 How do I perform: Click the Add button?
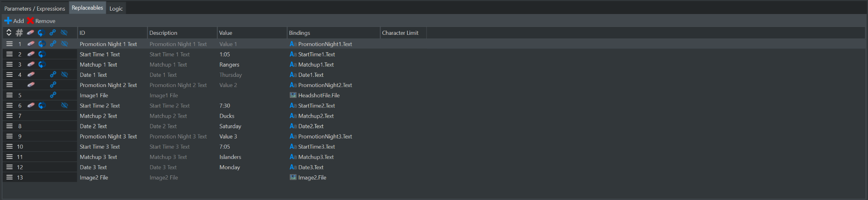(14, 21)
